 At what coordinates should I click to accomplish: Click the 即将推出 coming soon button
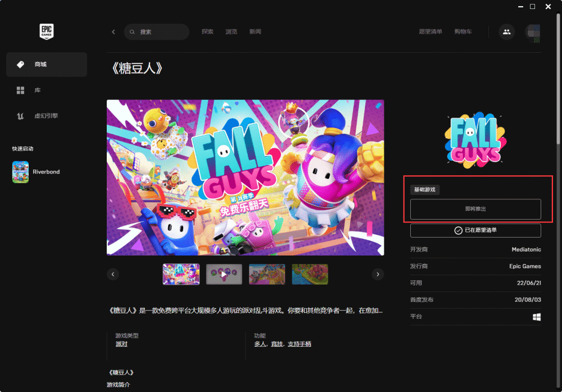tap(475, 209)
